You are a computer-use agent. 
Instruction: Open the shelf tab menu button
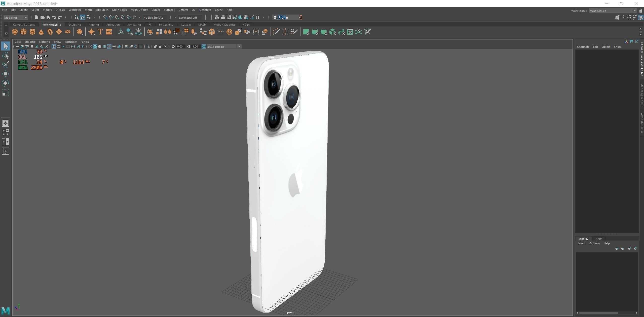6,25
